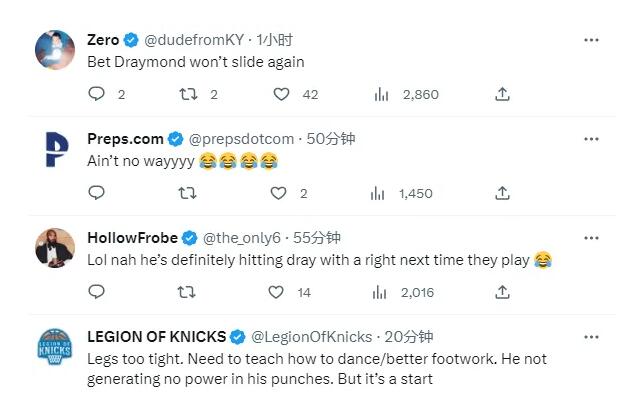Share the Preps.com tweet

point(503,193)
